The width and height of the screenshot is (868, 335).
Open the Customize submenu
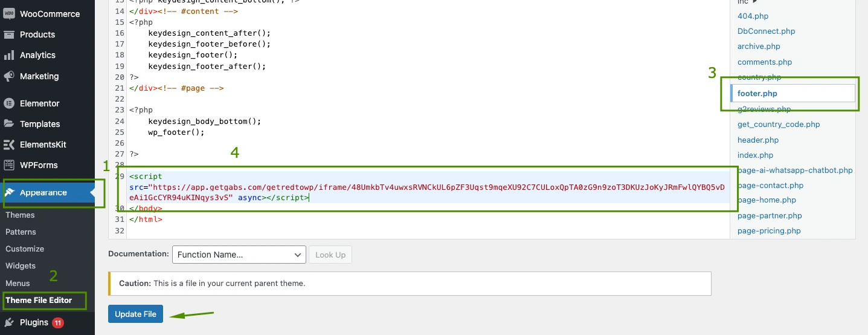pos(25,249)
